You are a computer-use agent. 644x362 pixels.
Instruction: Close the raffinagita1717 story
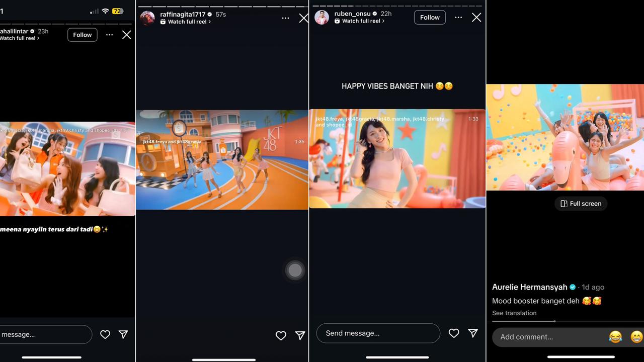[303, 18]
